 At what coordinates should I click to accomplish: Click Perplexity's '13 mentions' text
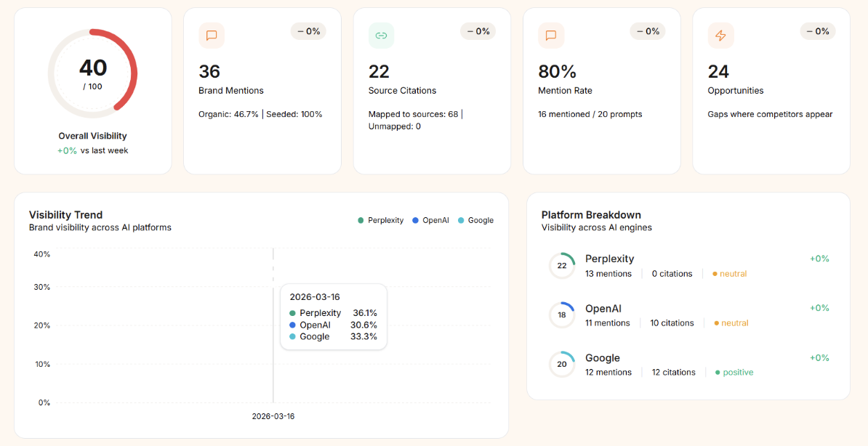point(608,274)
